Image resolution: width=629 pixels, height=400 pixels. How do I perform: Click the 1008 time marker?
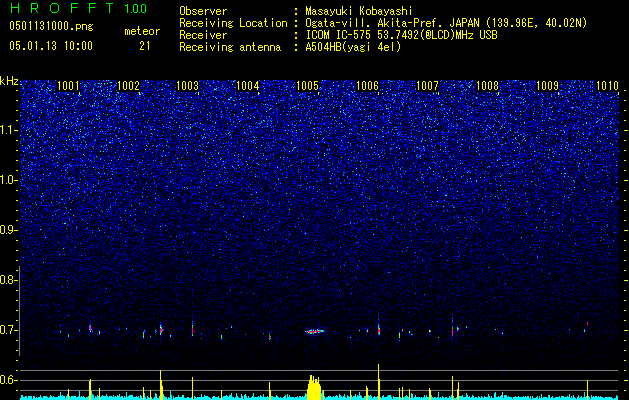pyautogui.click(x=487, y=86)
